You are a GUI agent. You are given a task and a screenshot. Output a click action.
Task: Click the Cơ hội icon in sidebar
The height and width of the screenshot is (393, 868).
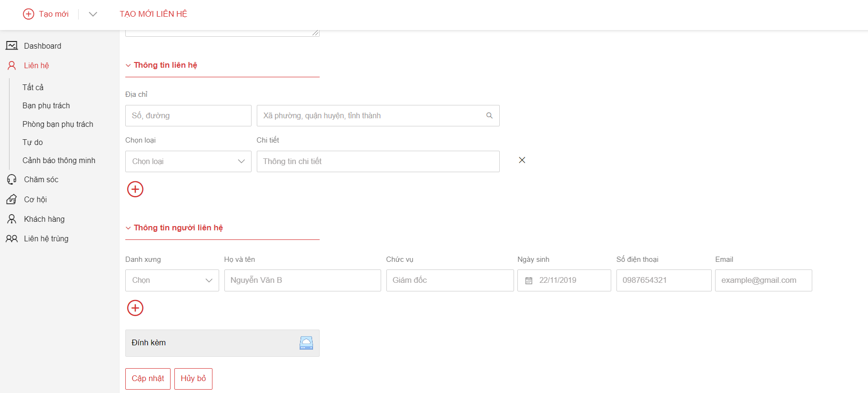click(12, 199)
